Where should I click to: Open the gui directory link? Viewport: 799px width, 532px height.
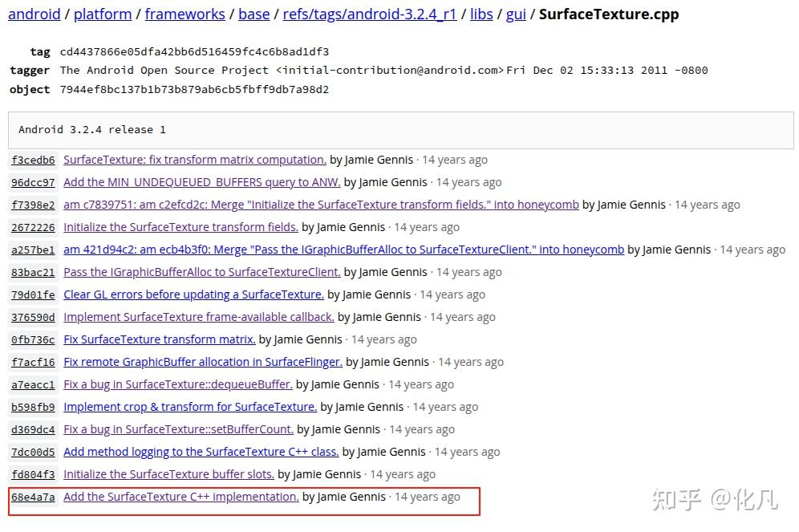pos(516,14)
